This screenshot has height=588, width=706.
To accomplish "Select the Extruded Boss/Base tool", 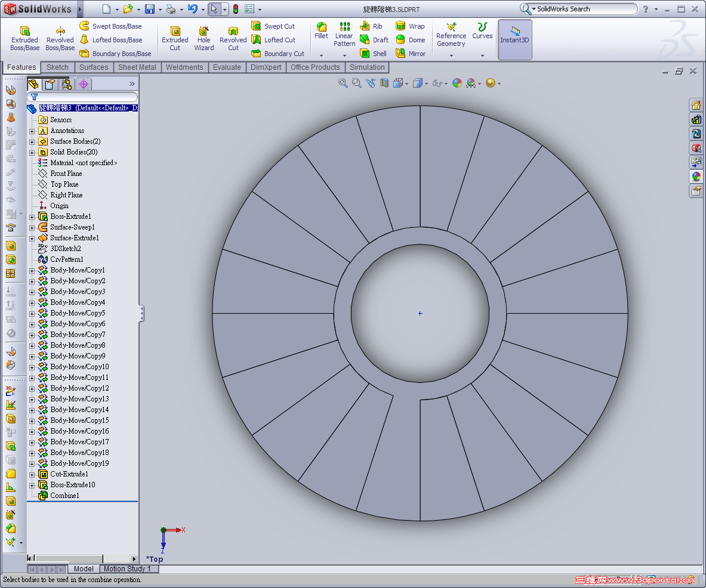I will (x=24, y=39).
